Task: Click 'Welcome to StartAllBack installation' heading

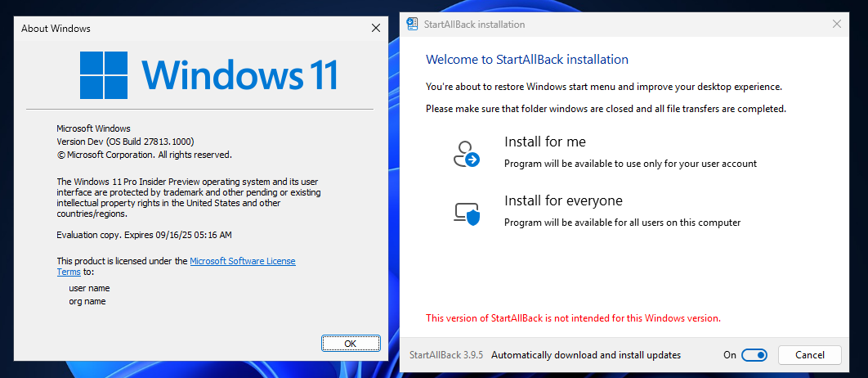Action: pyautogui.click(x=527, y=59)
